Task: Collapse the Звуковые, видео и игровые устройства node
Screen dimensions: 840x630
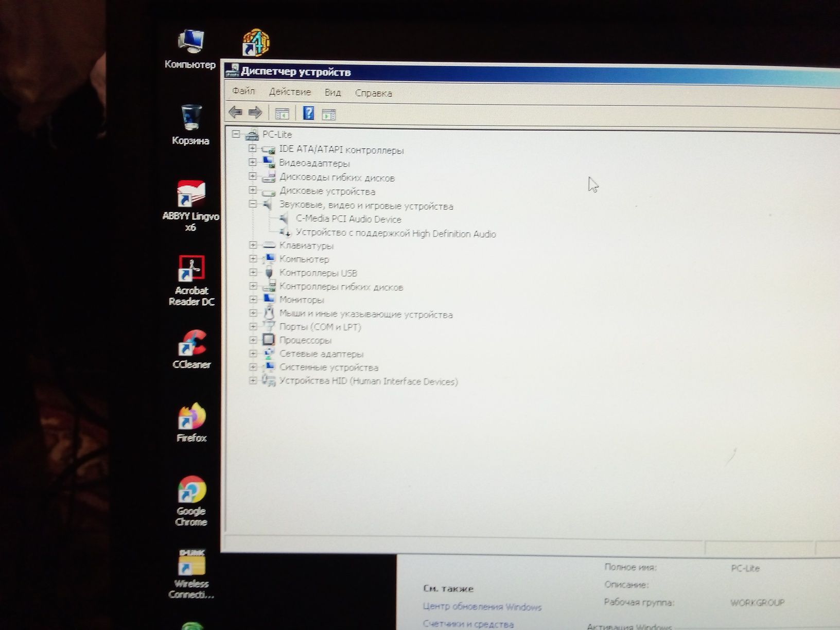Action: pyautogui.click(x=252, y=204)
